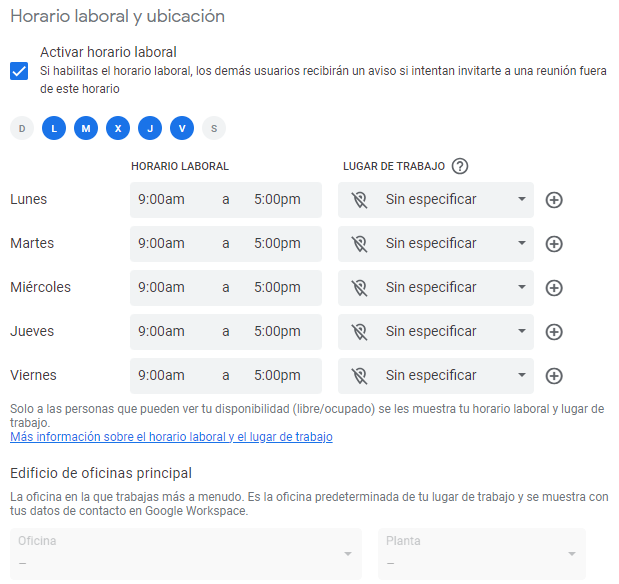Add another time period for Martes
Screen dimensions: 619x584
554,244
